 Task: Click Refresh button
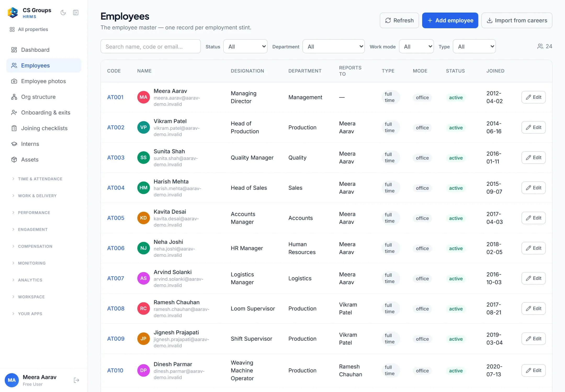click(399, 20)
